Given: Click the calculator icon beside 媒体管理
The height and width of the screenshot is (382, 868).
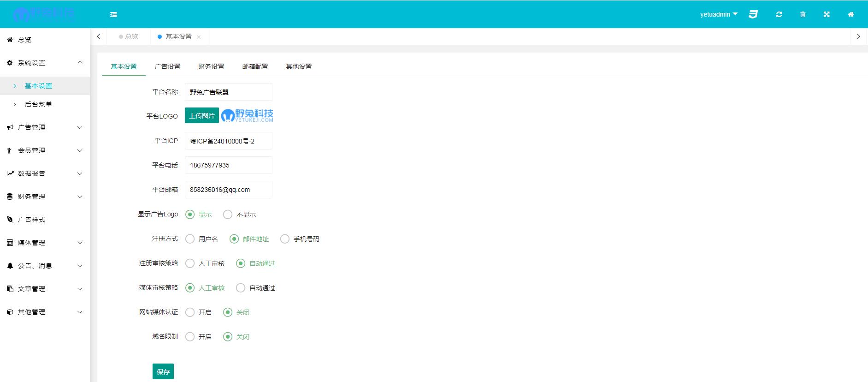Looking at the screenshot, I should pos(10,243).
